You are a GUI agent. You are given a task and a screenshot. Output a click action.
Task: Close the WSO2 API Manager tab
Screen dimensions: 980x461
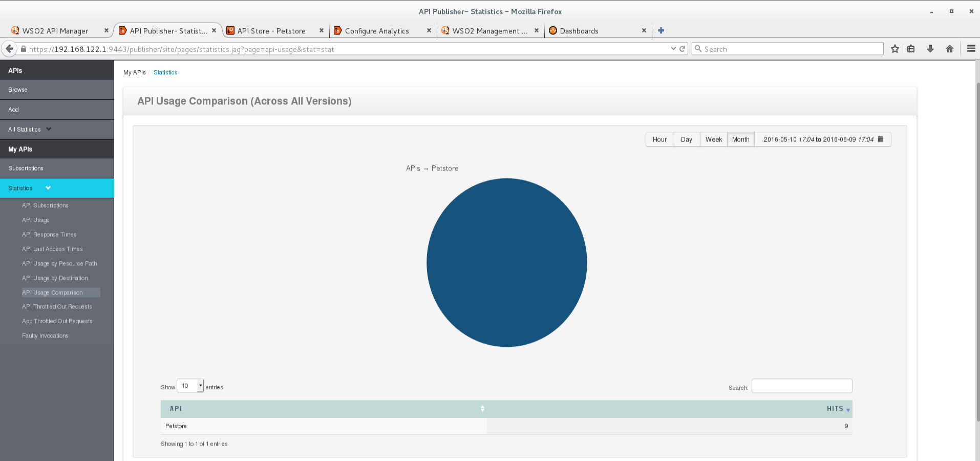pyautogui.click(x=106, y=31)
